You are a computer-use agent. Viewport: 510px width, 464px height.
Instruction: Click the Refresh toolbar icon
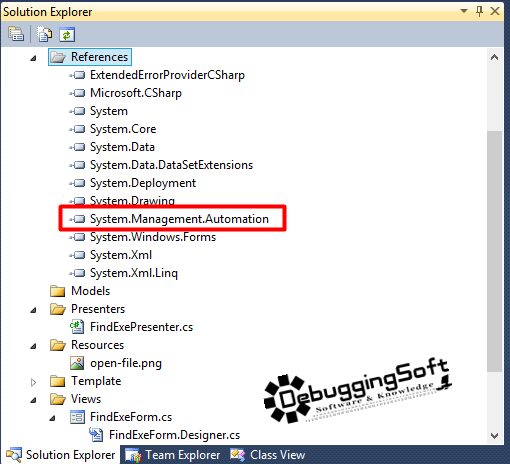click(67, 35)
